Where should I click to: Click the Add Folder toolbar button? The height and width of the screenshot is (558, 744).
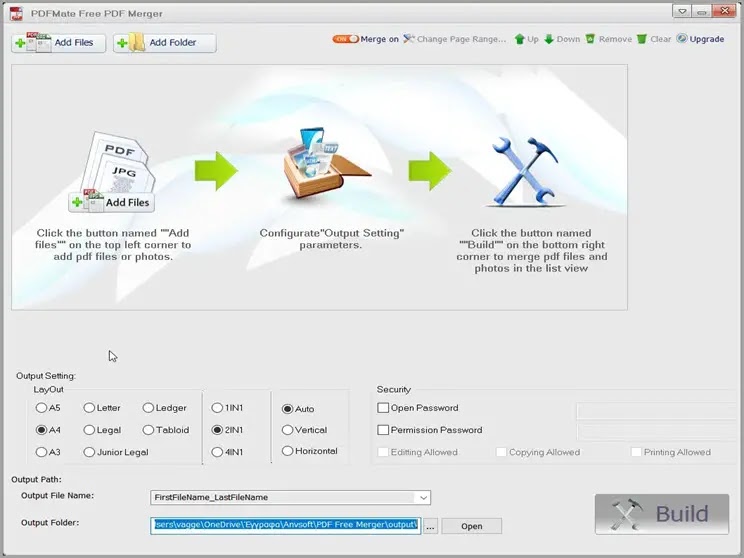tap(165, 43)
